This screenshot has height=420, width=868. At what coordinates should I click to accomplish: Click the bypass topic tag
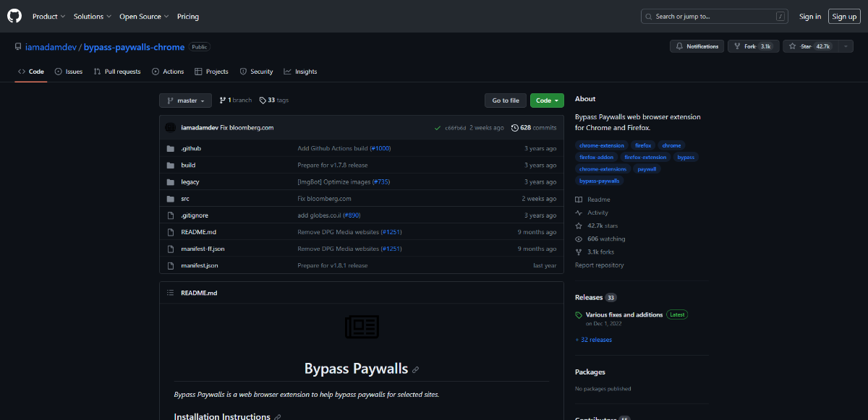coord(686,157)
